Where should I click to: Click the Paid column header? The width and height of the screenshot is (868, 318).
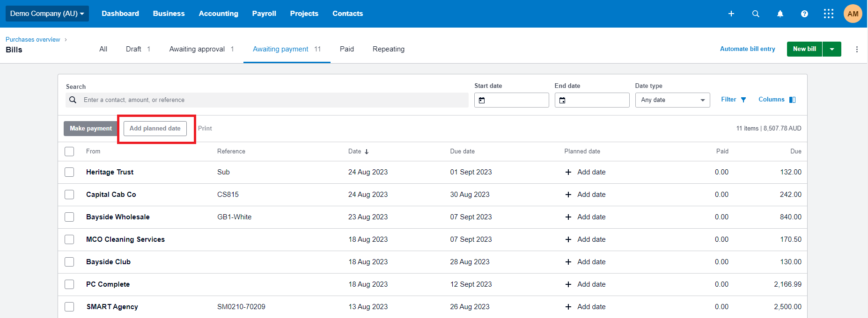(722, 152)
